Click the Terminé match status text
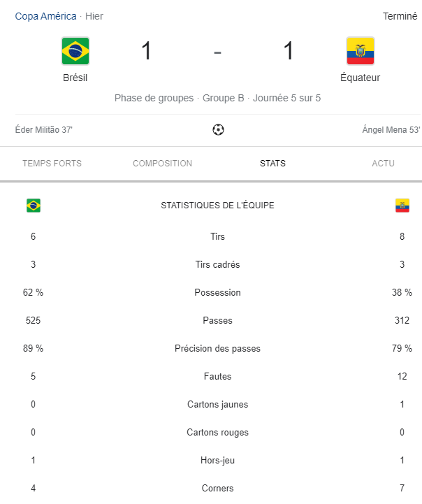This screenshot has height=504, width=422. tap(400, 16)
